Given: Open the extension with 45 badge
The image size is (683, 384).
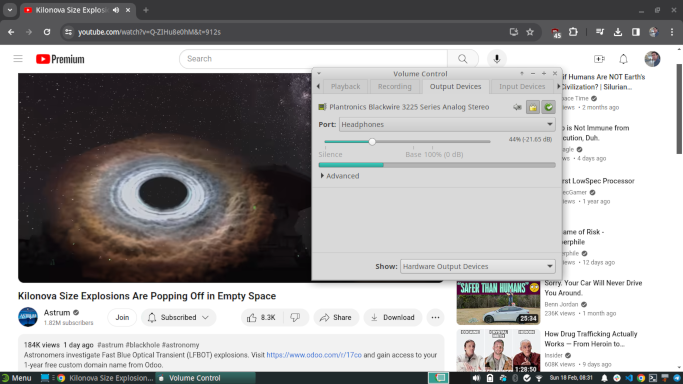Looking at the screenshot, I should [556, 32].
